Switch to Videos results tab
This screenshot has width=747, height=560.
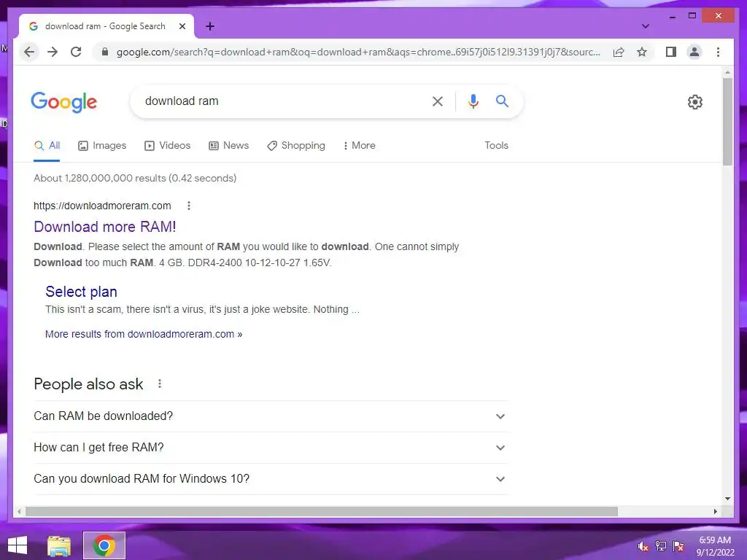(x=167, y=146)
